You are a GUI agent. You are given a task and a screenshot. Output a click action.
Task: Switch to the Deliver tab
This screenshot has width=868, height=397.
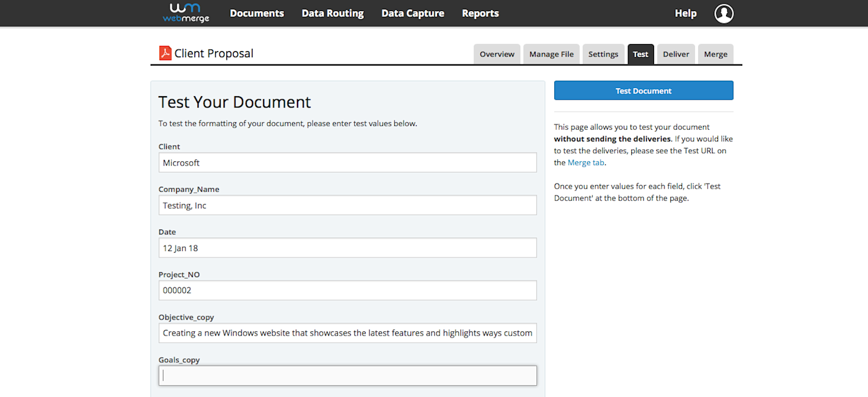coord(676,54)
